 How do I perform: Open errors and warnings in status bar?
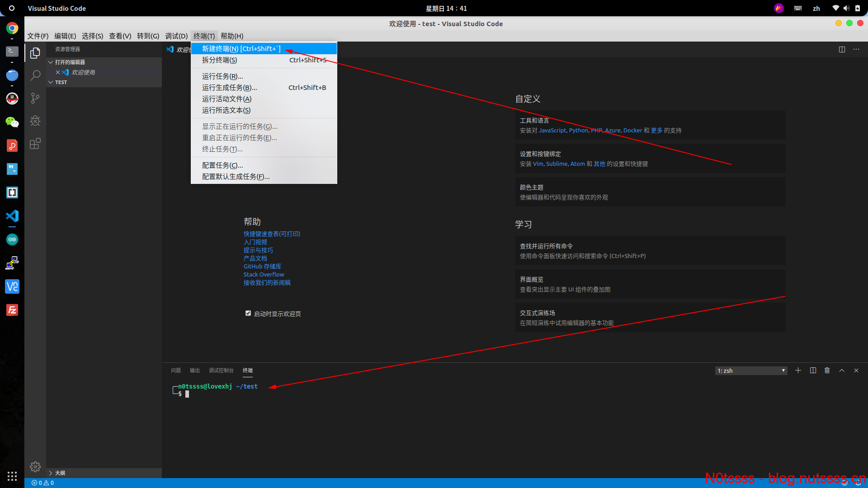[x=43, y=483]
